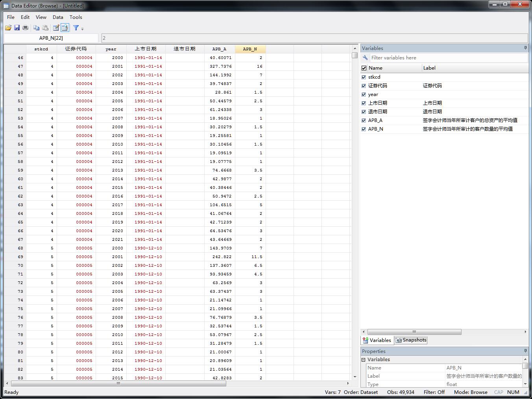Image resolution: width=532 pixels, height=399 pixels.
Task: Toggle the select-all variables checkbox
Action: [364, 68]
